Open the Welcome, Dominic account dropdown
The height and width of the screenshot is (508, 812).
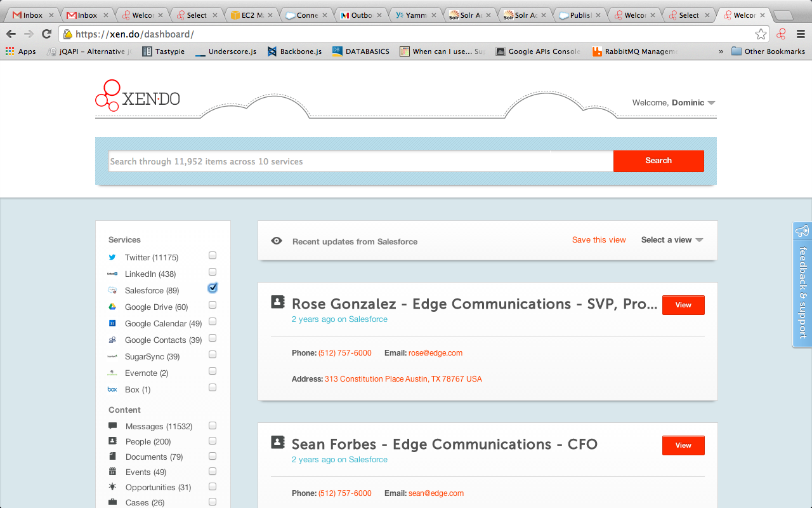pos(674,102)
